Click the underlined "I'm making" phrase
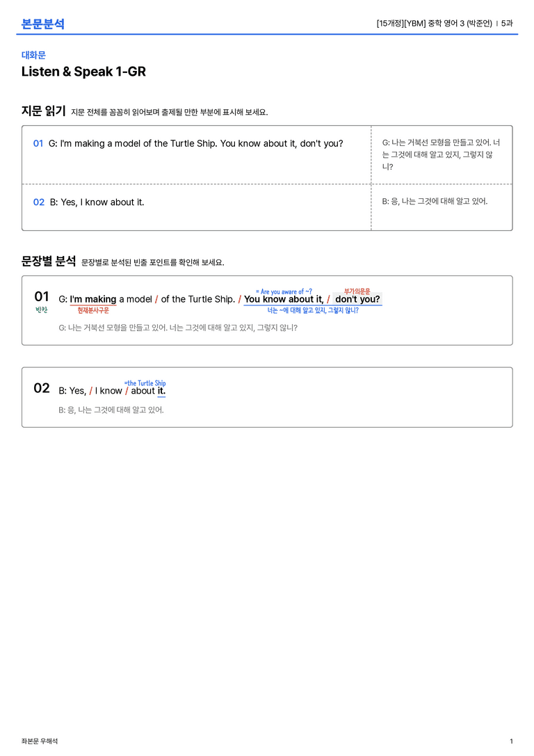This screenshot has width=534, height=756. coord(93,299)
